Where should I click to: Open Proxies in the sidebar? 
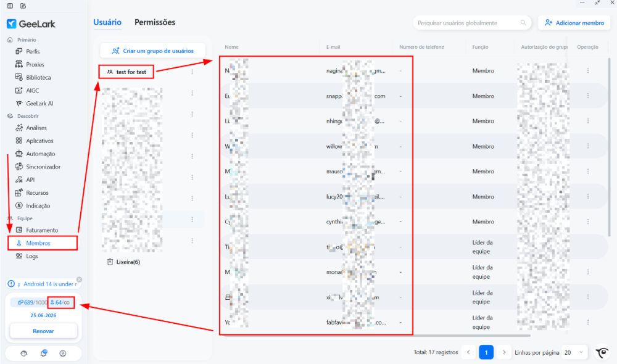coord(30,64)
